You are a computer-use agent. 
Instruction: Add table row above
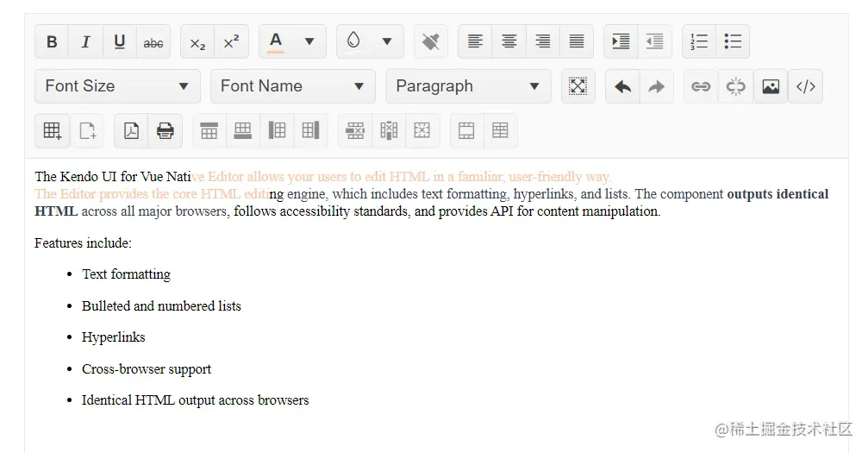pos(209,131)
